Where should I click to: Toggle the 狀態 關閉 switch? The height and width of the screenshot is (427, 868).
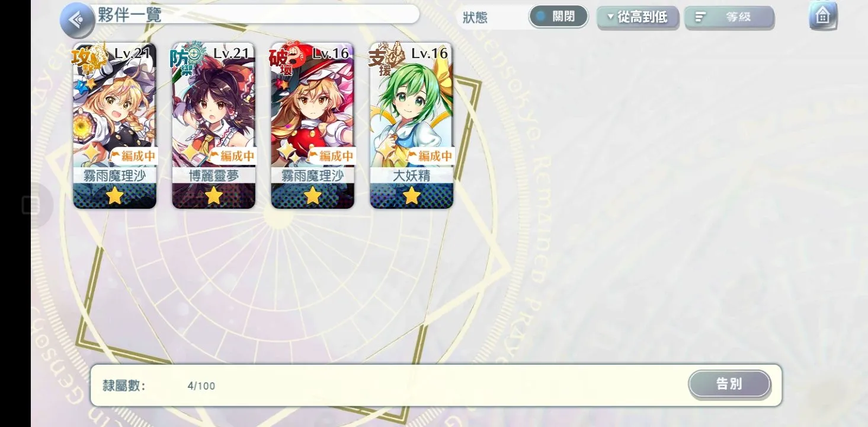click(558, 17)
